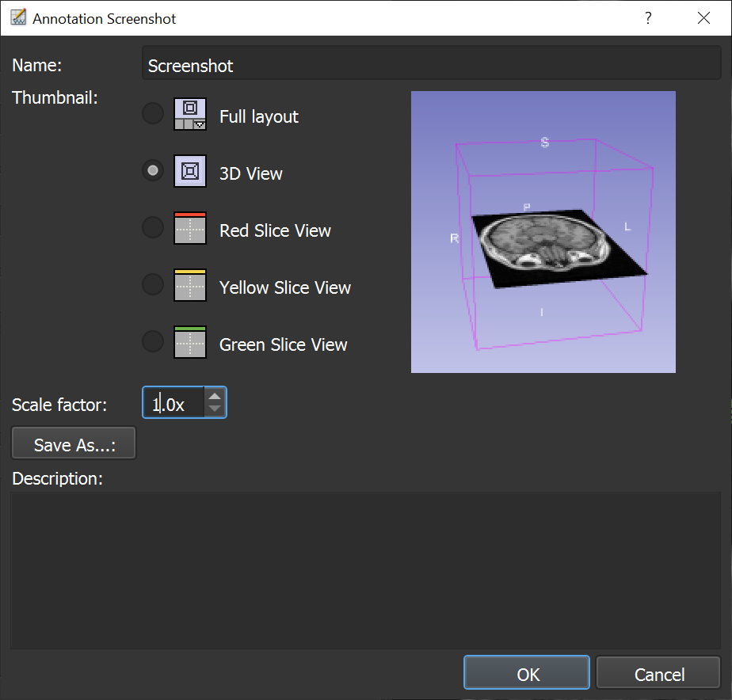
Task: Click the Yellow Slice View icon
Action: click(189, 284)
